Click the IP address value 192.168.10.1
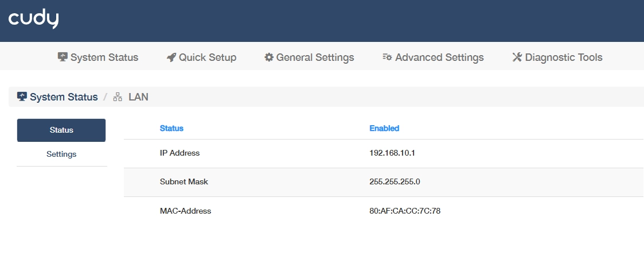 (x=392, y=153)
